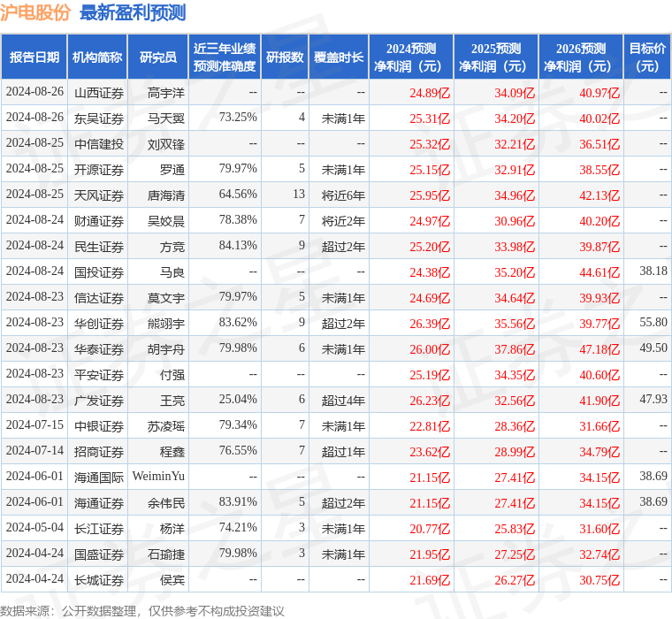The image size is (672, 619).
Task: Click the 海通证券 institution cell
Action: point(99,503)
